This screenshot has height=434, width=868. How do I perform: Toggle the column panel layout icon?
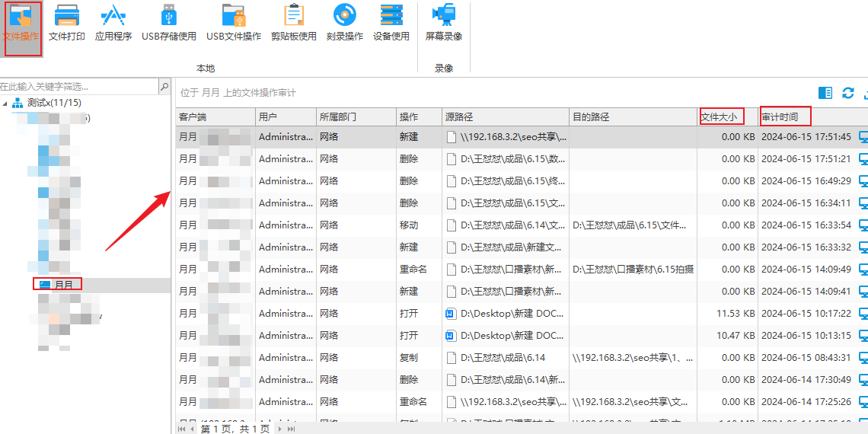pos(825,93)
